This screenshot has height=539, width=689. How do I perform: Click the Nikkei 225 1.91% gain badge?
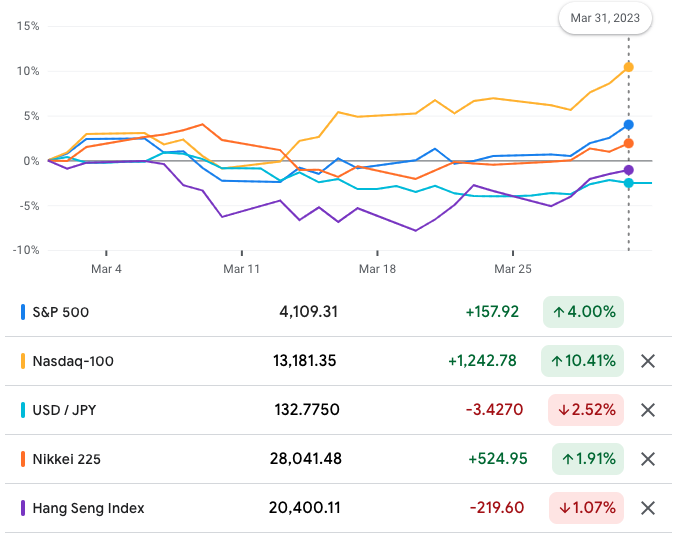tap(588, 459)
